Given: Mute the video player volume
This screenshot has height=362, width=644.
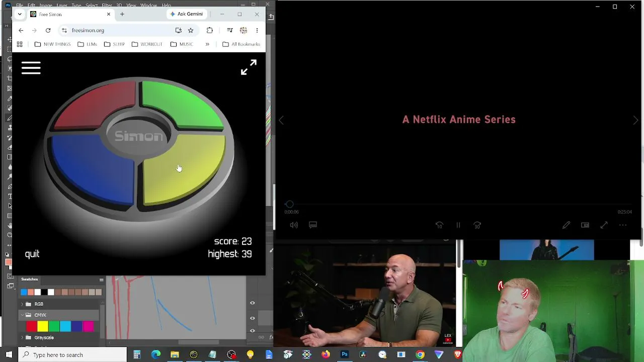Looking at the screenshot, I should pyautogui.click(x=294, y=225).
